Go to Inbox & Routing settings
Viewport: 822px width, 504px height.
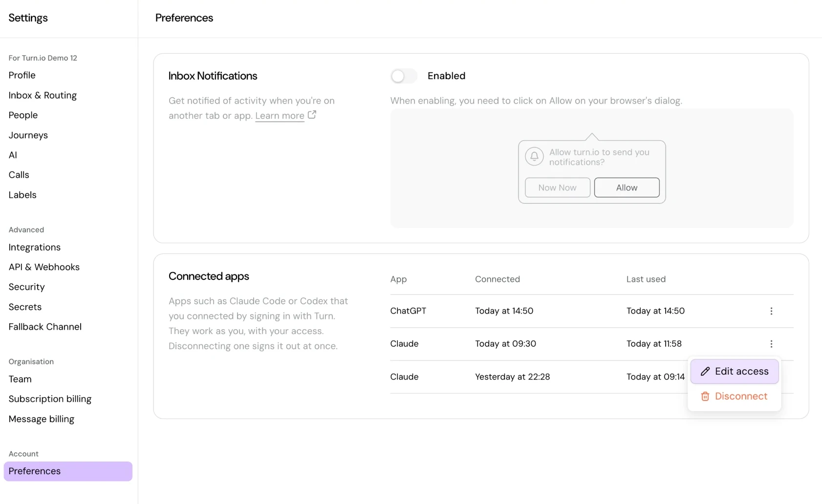click(43, 95)
